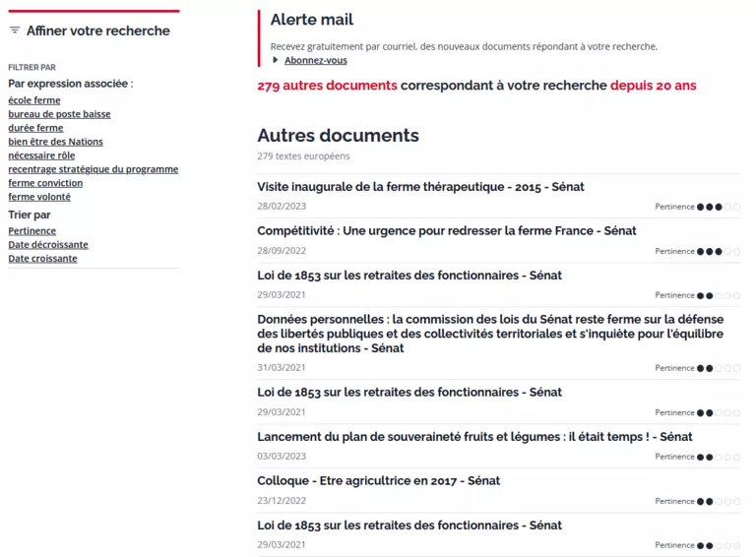The width and height of the screenshot is (756, 557).
Task: Expand the Abonnez-vous disclosure triangle
Action: (276, 60)
